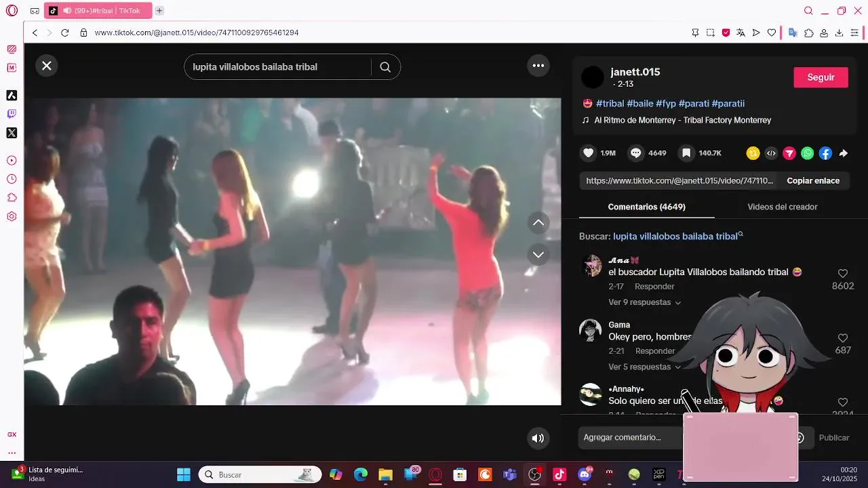Open the #tribal hashtag
This screenshot has width=868, height=488.
610,104
